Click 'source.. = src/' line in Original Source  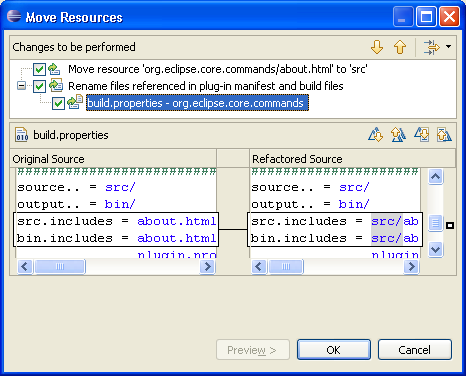(x=76, y=187)
